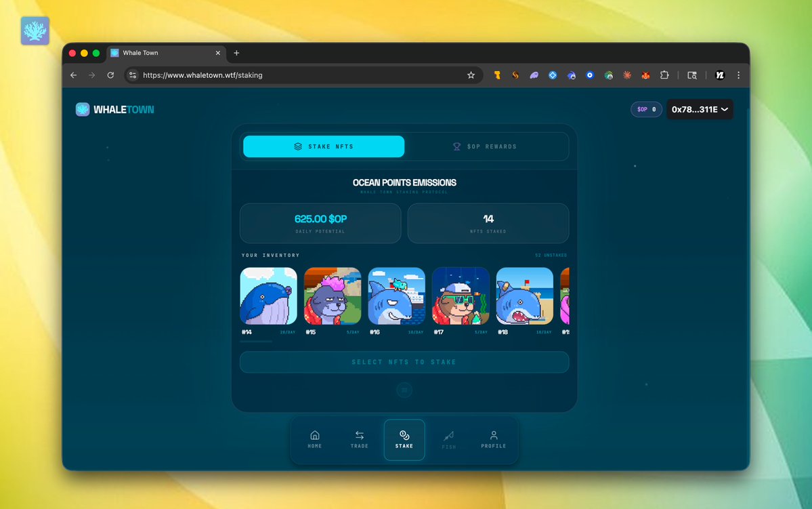Click the Ocean Points Emissions heading
The height and width of the screenshot is (509, 812).
click(x=404, y=182)
